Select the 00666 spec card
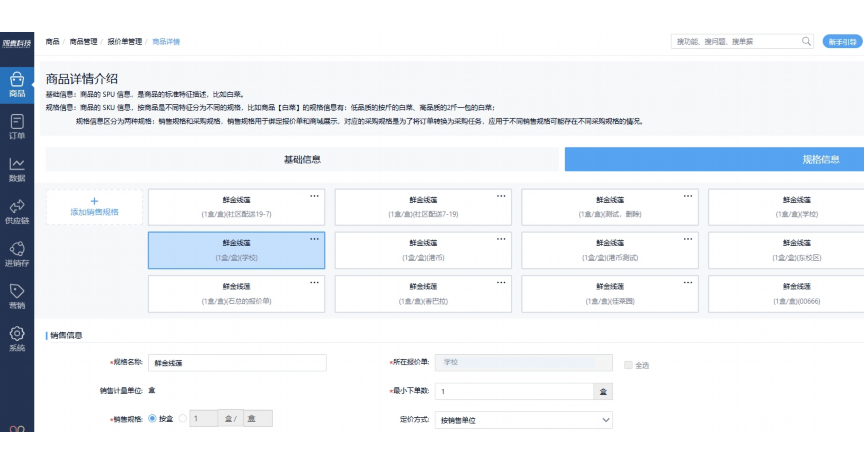The height and width of the screenshot is (464, 864). 786,294
